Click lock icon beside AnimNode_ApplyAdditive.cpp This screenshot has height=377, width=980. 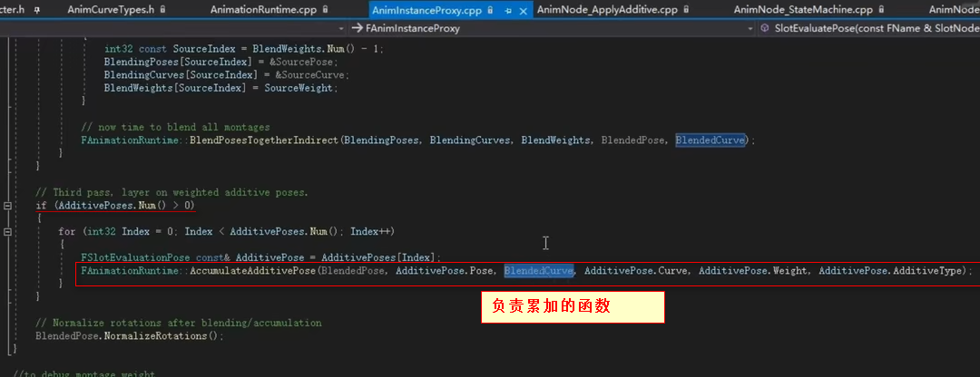686,10
